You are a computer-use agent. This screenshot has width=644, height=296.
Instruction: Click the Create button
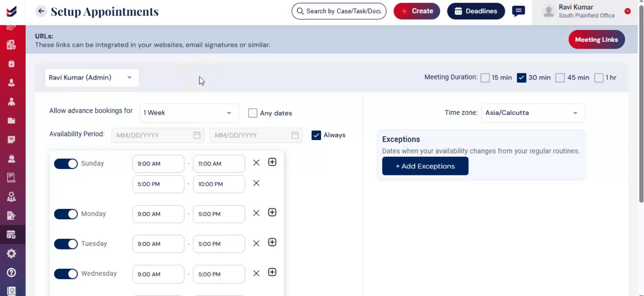pos(417,11)
